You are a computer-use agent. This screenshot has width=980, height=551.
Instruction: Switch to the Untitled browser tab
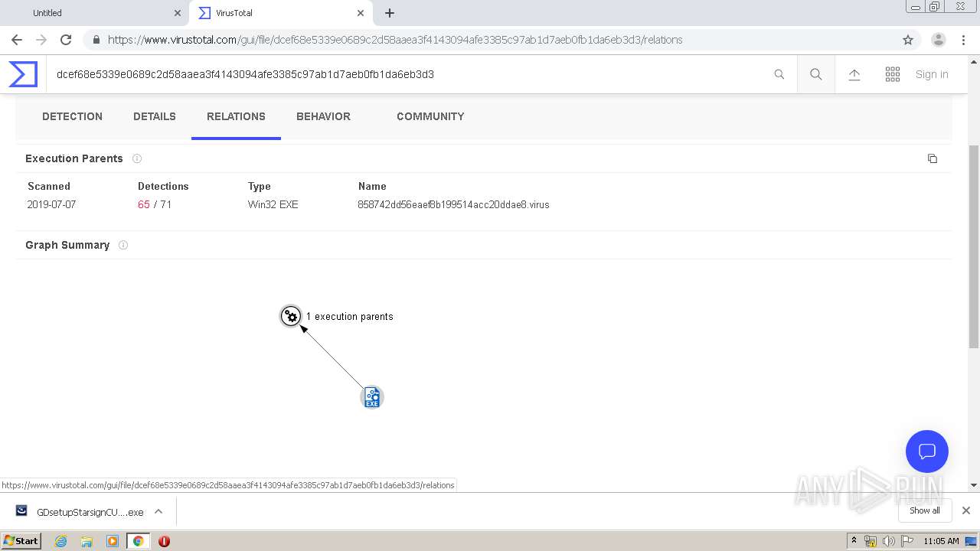tap(96, 13)
